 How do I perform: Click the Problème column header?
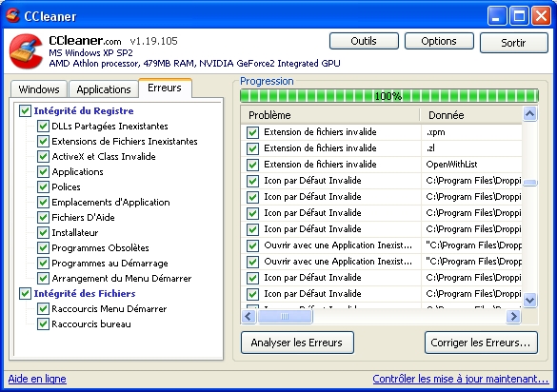click(x=330, y=115)
